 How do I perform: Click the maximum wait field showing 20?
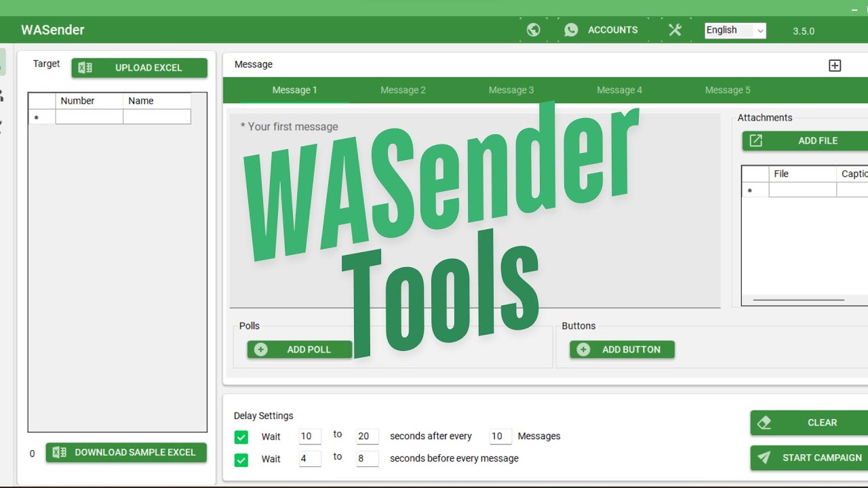click(368, 436)
